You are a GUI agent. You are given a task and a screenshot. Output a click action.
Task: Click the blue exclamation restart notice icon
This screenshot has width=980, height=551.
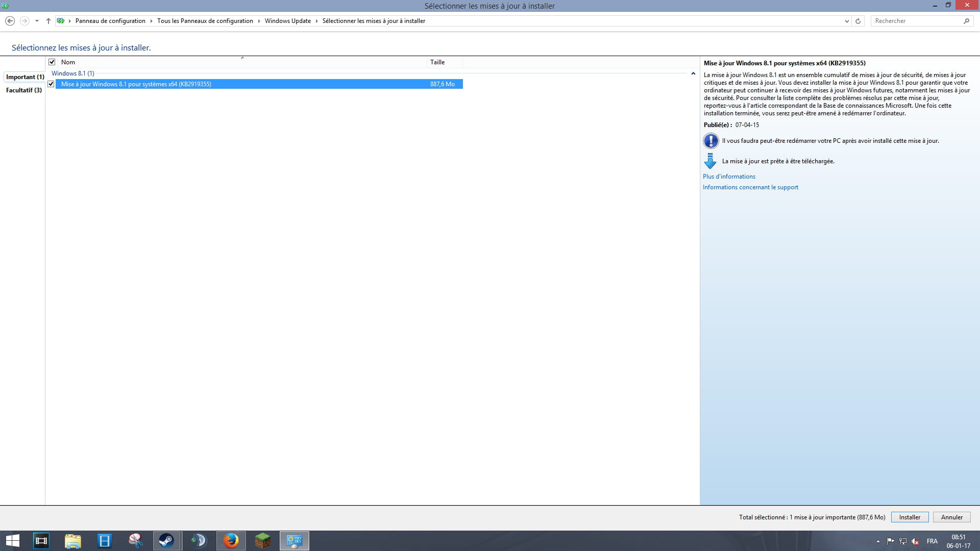coord(710,141)
